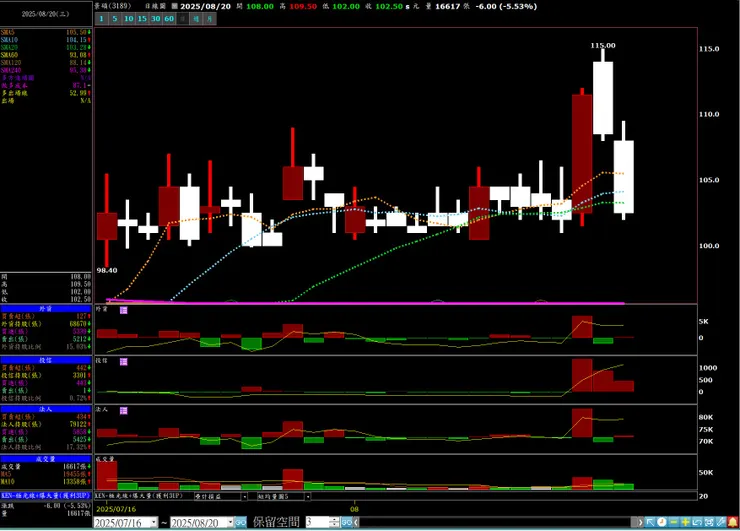Select the pencil drawing tool icon
The width and height of the screenshot is (740, 531).
coord(721,522)
